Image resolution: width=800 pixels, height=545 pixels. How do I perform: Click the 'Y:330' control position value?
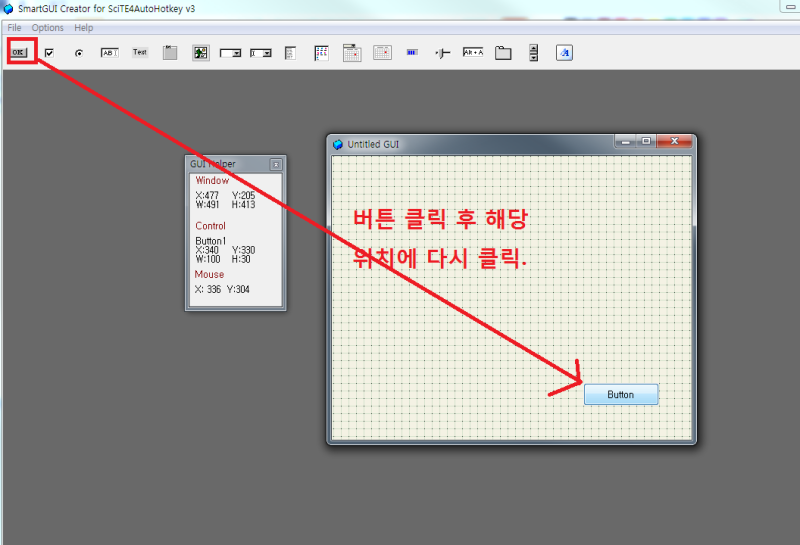tap(243, 250)
